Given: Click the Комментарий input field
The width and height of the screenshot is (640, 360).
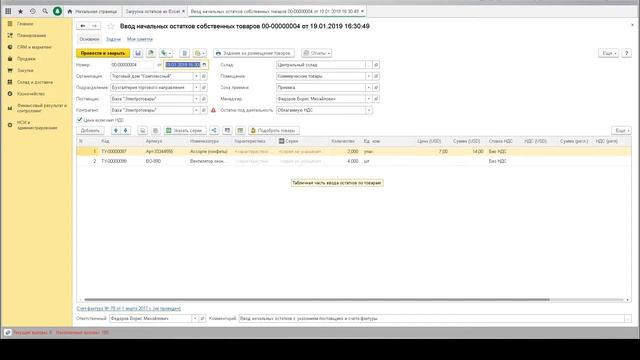Looking at the screenshot, I should 432,318.
